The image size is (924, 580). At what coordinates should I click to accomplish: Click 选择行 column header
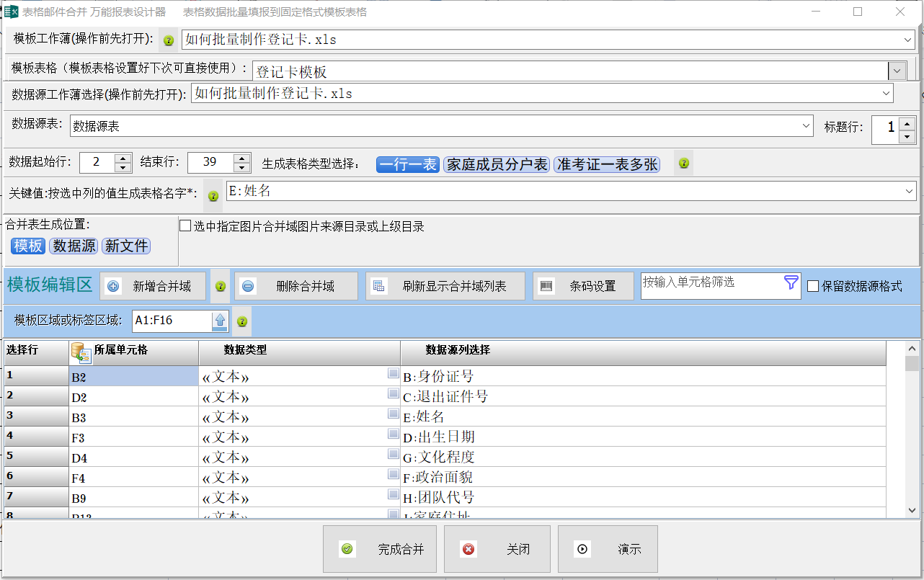tap(36, 352)
